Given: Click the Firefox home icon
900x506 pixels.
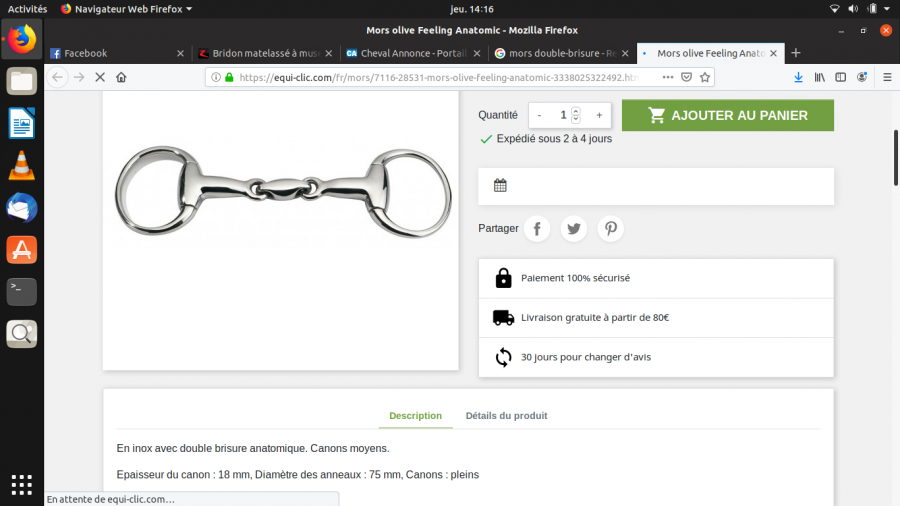Looking at the screenshot, I should [x=121, y=77].
